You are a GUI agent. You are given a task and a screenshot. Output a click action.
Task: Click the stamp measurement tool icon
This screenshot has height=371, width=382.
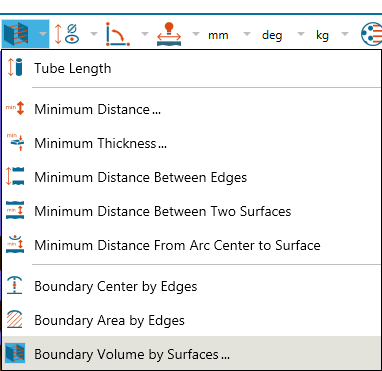coord(169,34)
